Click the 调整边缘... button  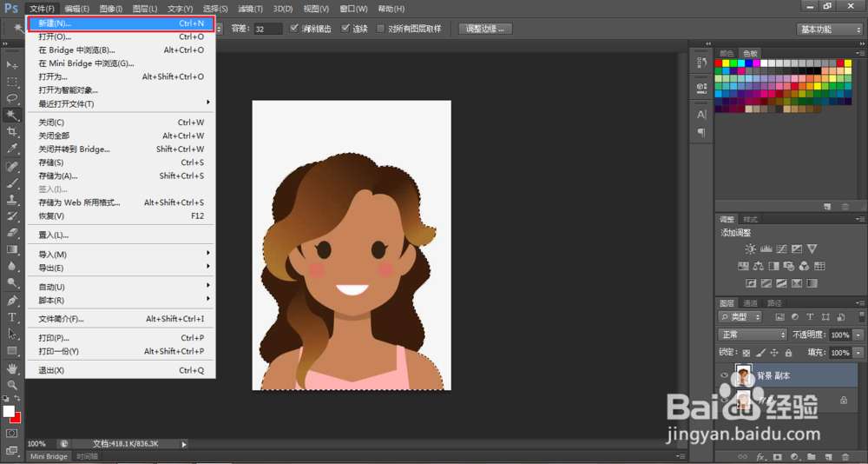coord(485,29)
